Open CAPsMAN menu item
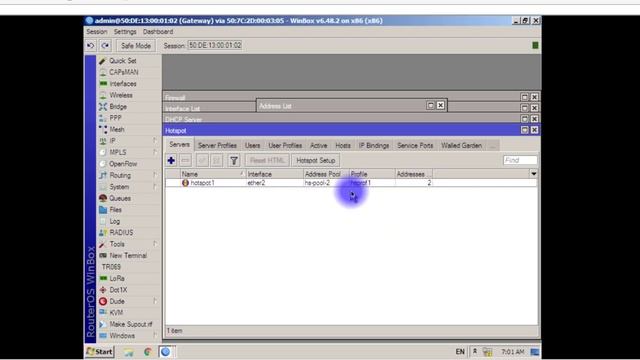 tap(123, 72)
